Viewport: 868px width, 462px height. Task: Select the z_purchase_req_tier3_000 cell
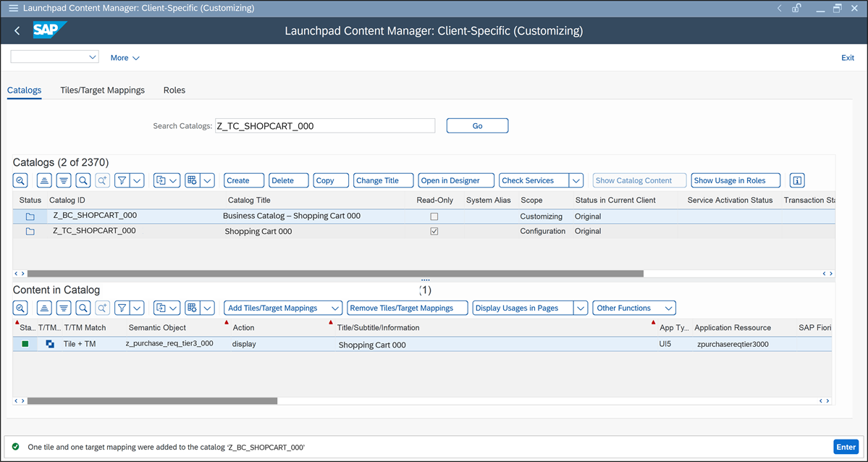[170, 343]
